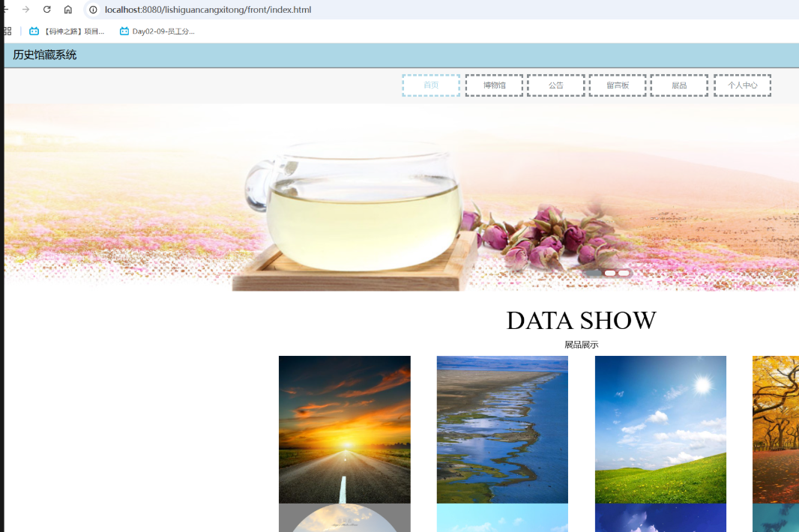Click the 展品展示 subtitle text
Viewport: 799px width, 532px height.
(x=582, y=345)
